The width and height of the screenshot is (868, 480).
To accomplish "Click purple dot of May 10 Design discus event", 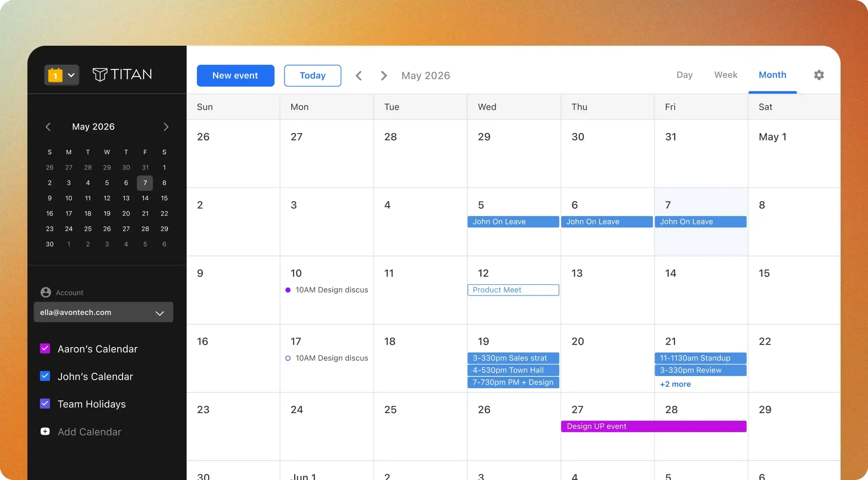I will pos(288,290).
